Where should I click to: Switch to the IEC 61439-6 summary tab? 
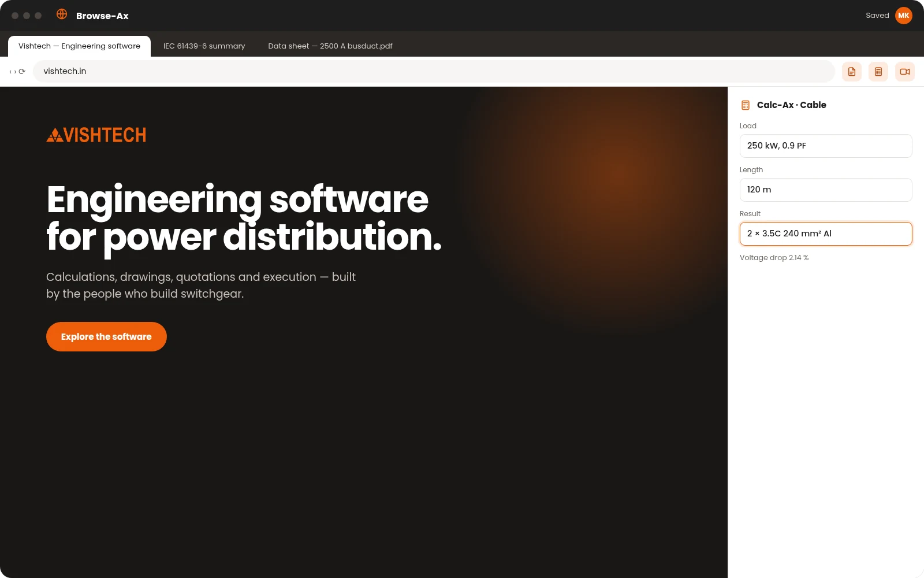click(x=204, y=46)
